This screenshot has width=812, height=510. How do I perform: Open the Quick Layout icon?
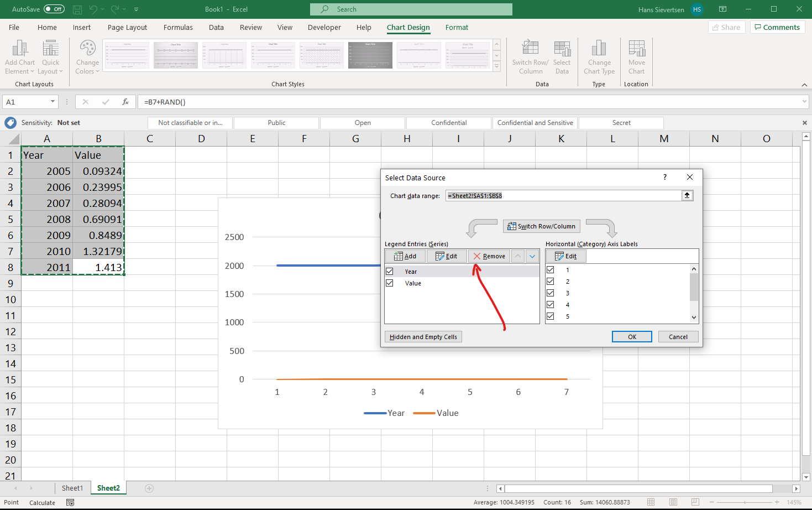pyautogui.click(x=50, y=48)
